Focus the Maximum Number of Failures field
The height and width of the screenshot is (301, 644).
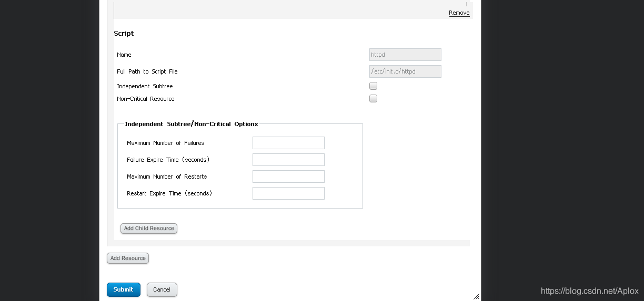[x=288, y=143]
